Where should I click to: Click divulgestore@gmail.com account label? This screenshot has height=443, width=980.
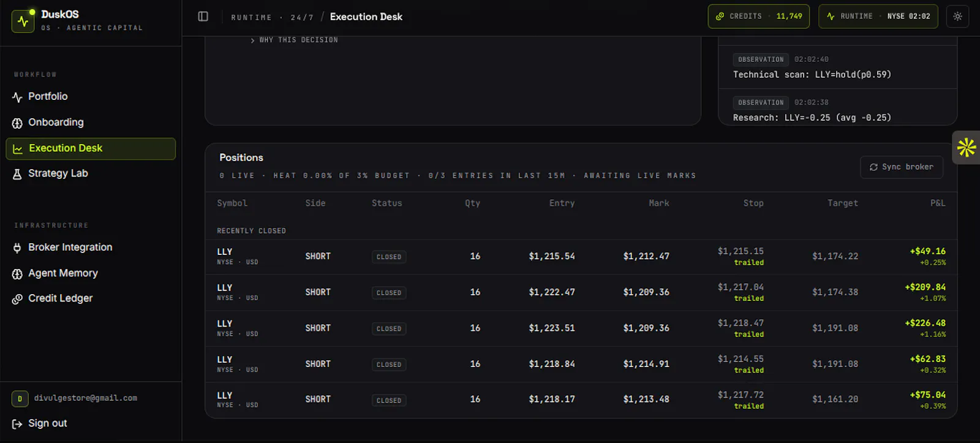(86, 398)
